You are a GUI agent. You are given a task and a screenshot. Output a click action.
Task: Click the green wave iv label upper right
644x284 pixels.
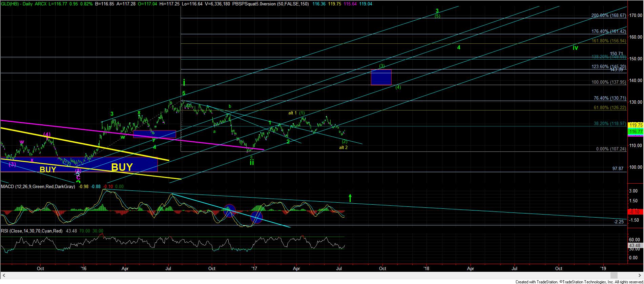click(x=575, y=48)
